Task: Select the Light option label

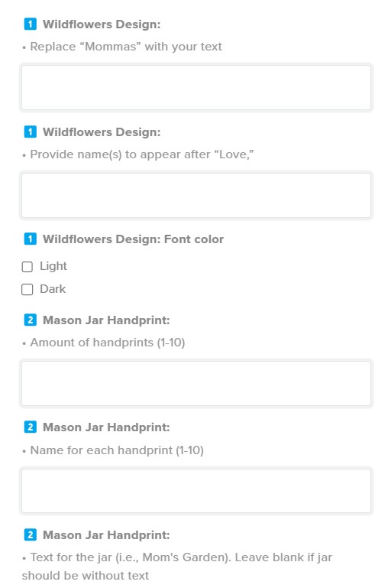Action: [x=53, y=266]
